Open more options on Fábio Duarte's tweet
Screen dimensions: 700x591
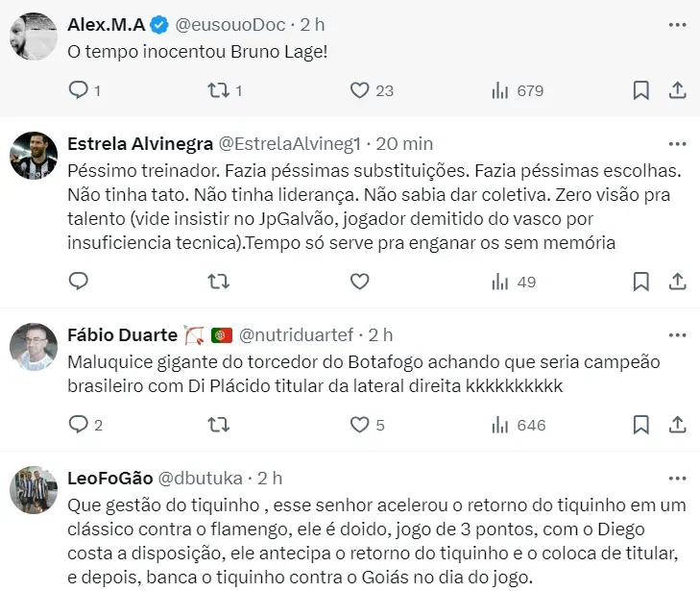point(677,334)
